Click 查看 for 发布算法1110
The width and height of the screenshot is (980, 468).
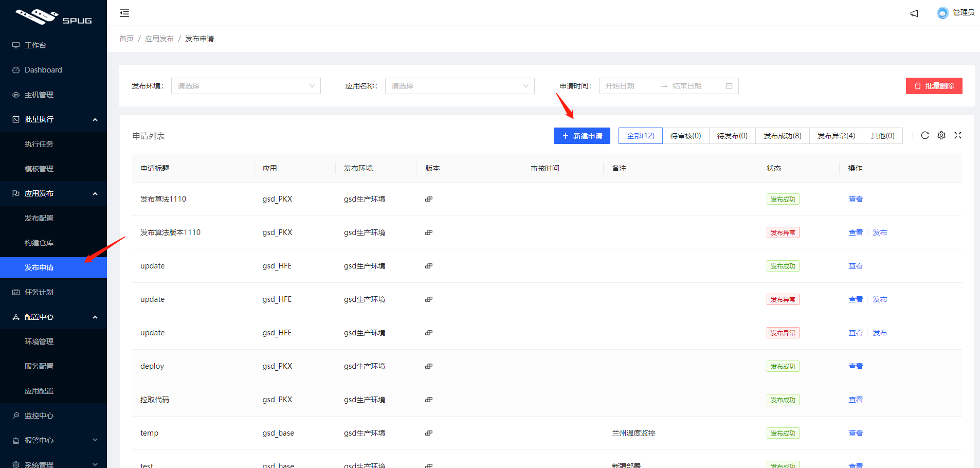pyautogui.click(x=856, y=199)
